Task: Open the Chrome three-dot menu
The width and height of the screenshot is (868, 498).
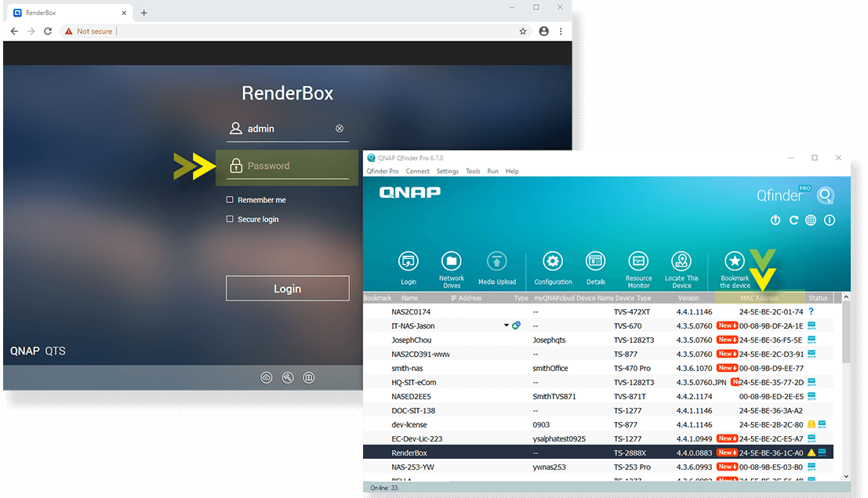Action: (x=561, y=31)
